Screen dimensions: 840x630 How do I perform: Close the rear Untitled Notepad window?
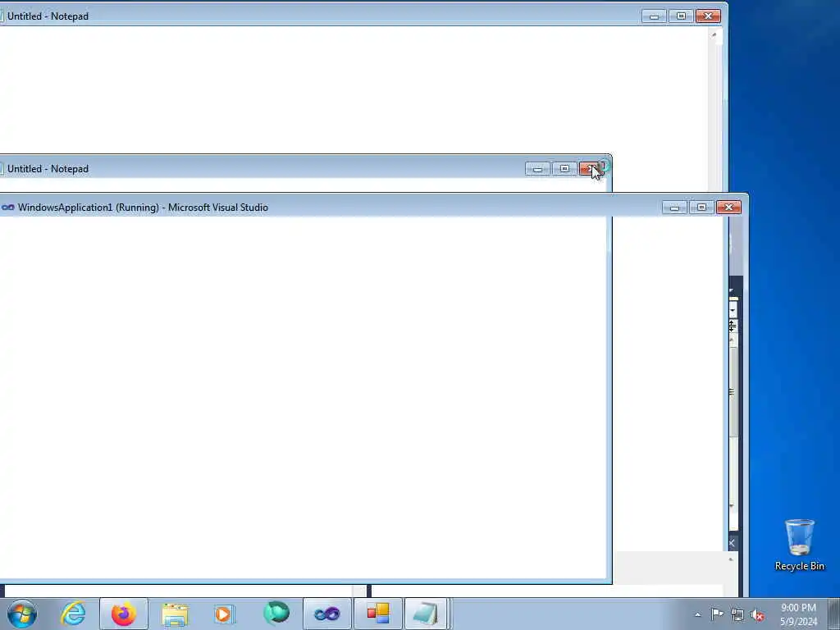click(x=708, y=16)
